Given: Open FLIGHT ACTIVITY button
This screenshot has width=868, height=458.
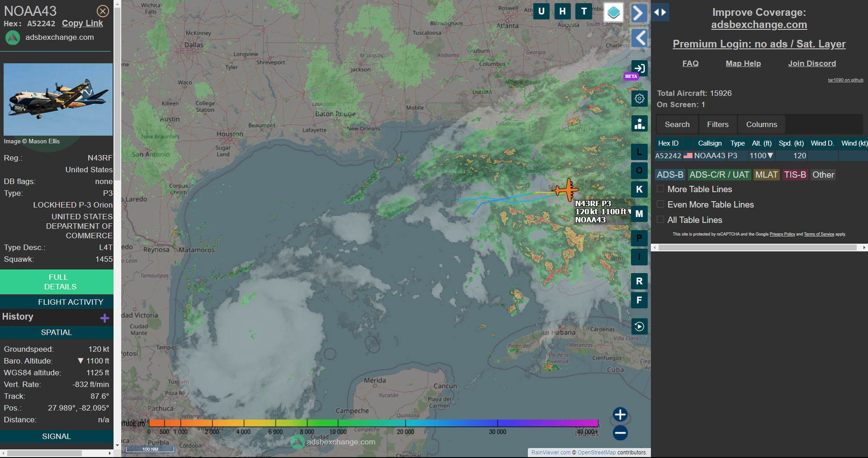Looking at the screenshot, I should tap(57, 302).
